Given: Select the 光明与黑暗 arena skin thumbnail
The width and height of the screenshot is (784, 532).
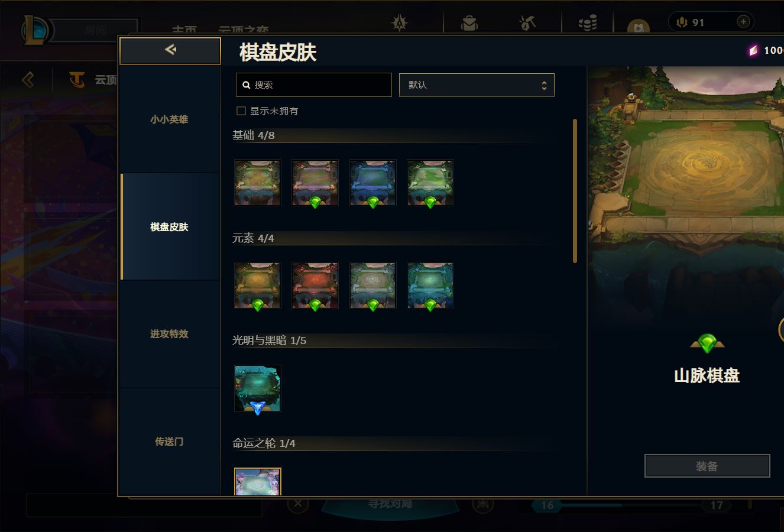Looking at the screenshot, I should 258,388.
